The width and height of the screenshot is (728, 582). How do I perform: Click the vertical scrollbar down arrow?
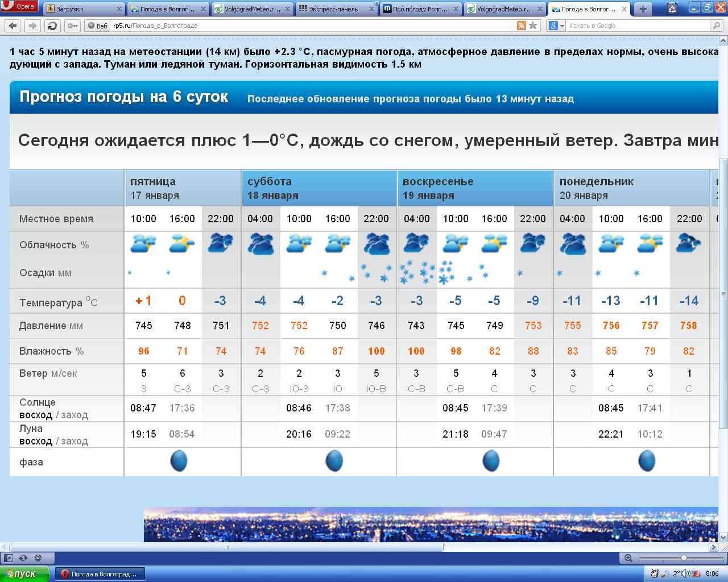(723, 537)
